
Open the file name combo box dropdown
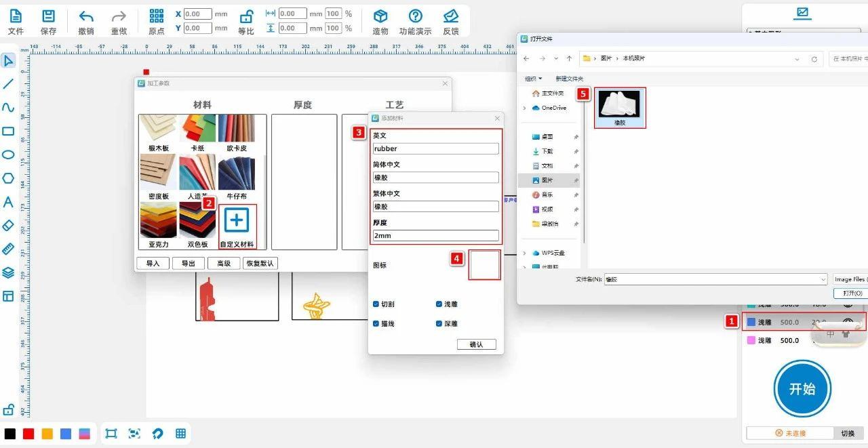tap(823, 279)
